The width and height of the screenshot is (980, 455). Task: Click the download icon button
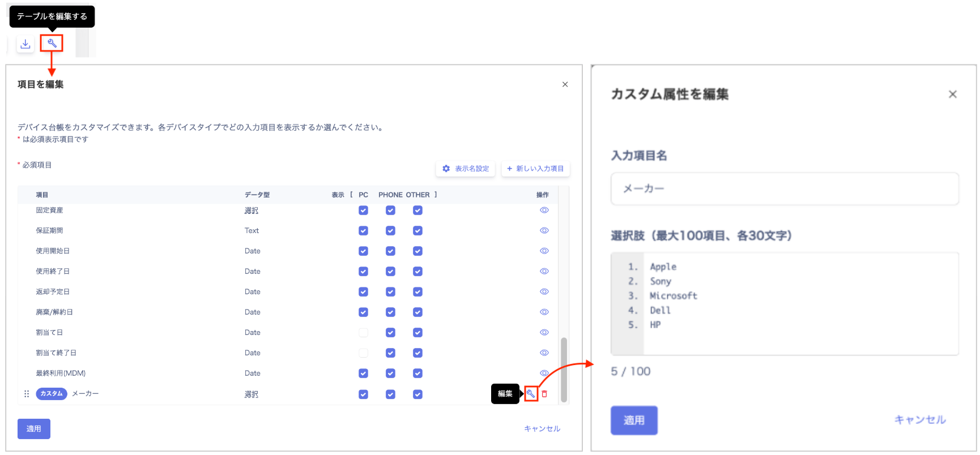coord(25,44)
